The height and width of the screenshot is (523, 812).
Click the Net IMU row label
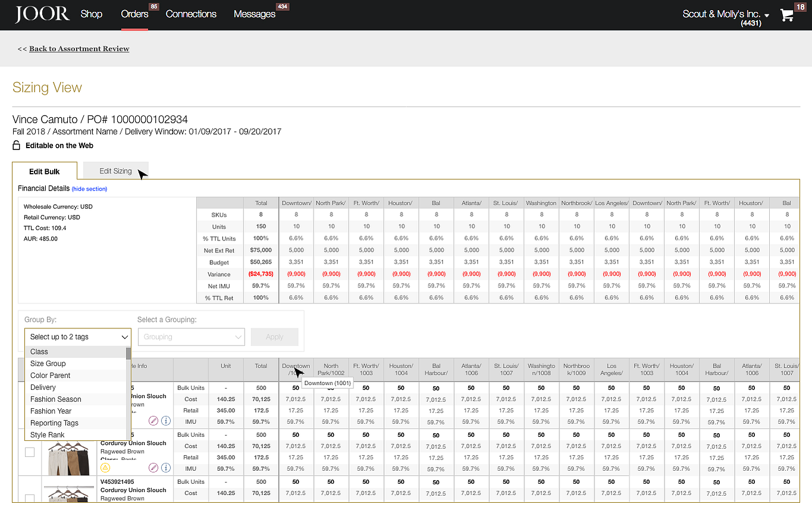click(x=219, y=286)
